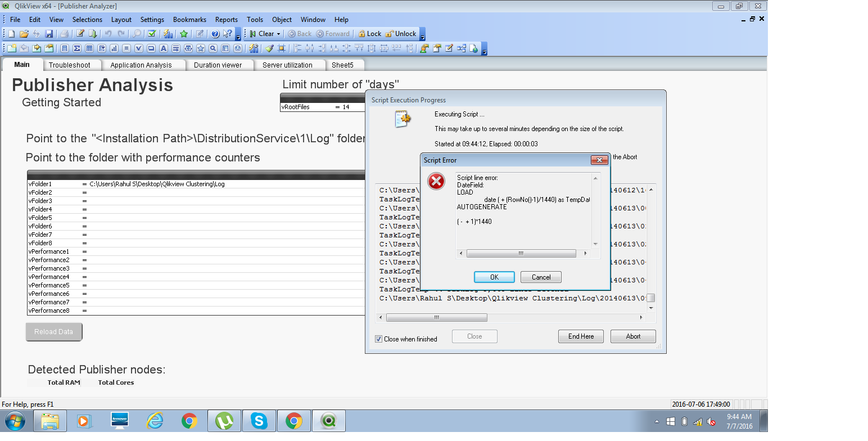
Task: Toggle the Close when finished checkbox
Action: pyautogui.click(x=379, y=339)
